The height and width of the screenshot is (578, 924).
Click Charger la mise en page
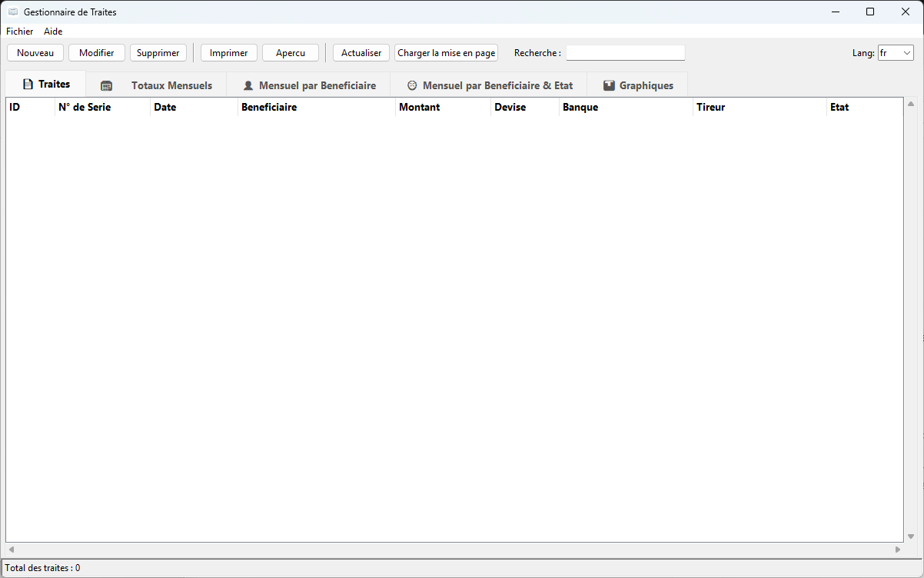click(x=447, y=53)
